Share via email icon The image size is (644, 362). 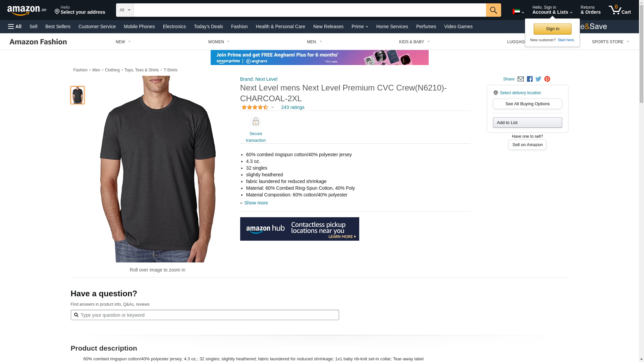[x=521, y=79]
